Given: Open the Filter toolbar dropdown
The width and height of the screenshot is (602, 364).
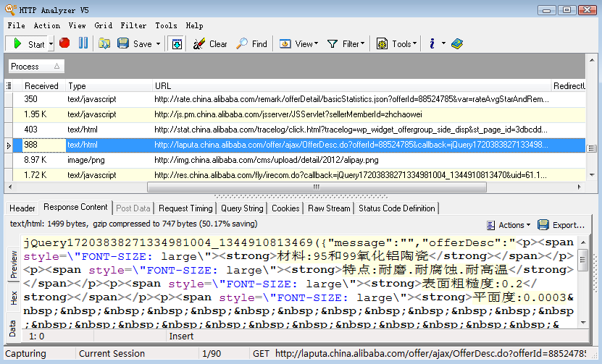Looking at the screenshot, I should (x=346, y=43).
